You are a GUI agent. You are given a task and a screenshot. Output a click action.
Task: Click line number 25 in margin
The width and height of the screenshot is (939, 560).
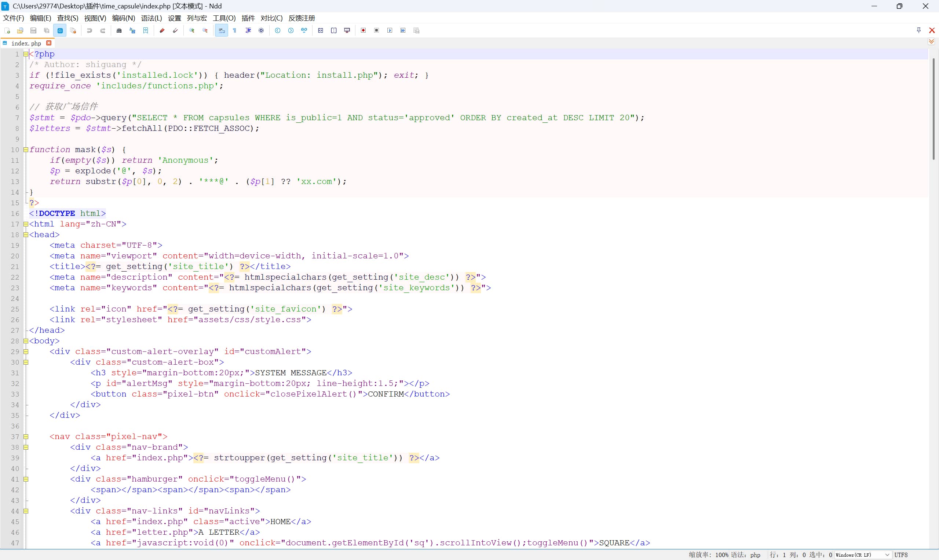[x=15, y=309]
